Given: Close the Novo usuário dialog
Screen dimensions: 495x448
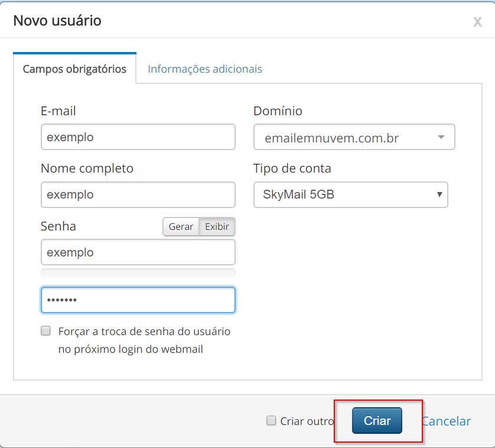Looking at the screenshot, I should [x=477, y=22].
